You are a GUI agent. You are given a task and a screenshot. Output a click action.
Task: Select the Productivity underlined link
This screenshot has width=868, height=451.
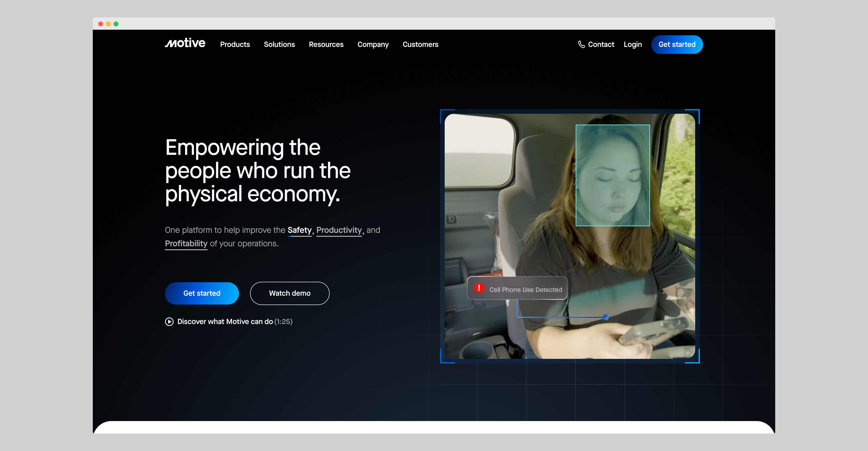(339, 230)
